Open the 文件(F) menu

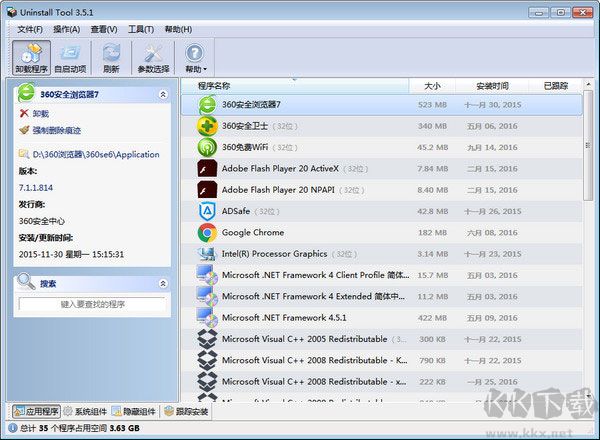(30, 29)
